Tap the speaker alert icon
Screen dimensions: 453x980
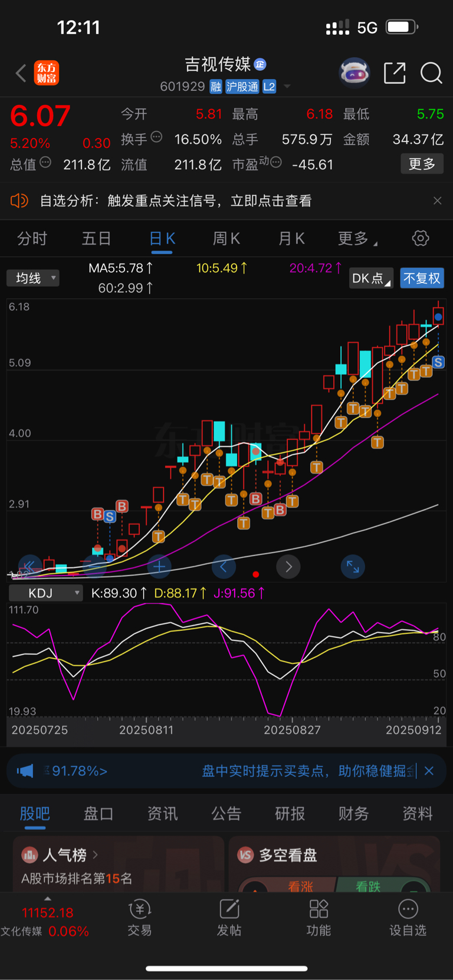(19, 201)
